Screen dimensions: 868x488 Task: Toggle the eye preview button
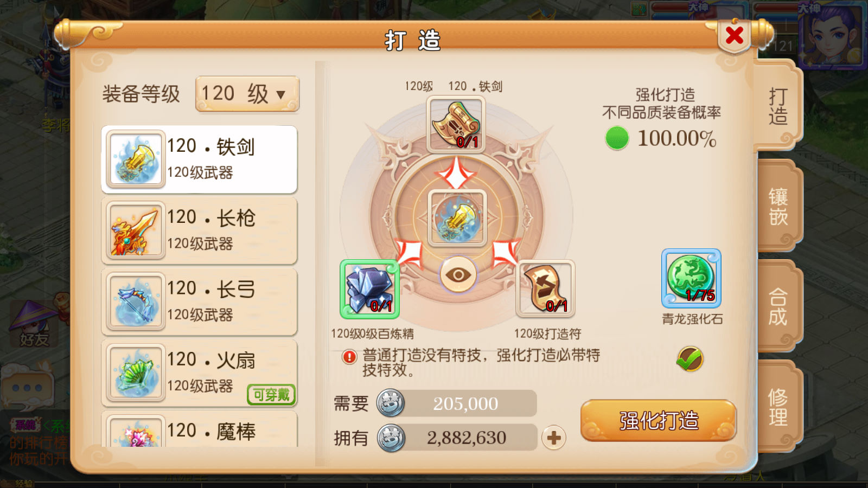(458, 274)
